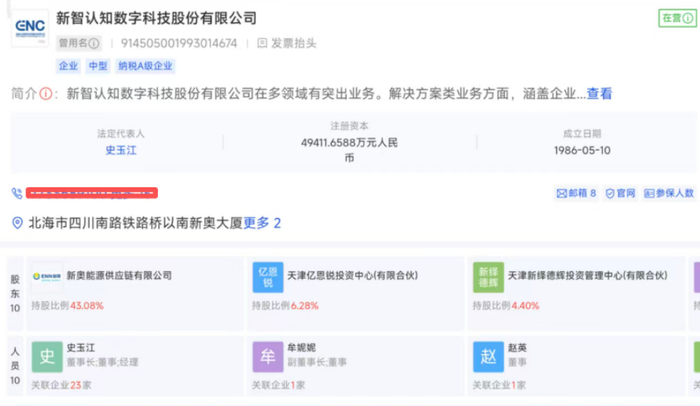This screenshot has width=700, height=406.
Task: Expand the company intro via 查看
Action: tap(599, 94)
